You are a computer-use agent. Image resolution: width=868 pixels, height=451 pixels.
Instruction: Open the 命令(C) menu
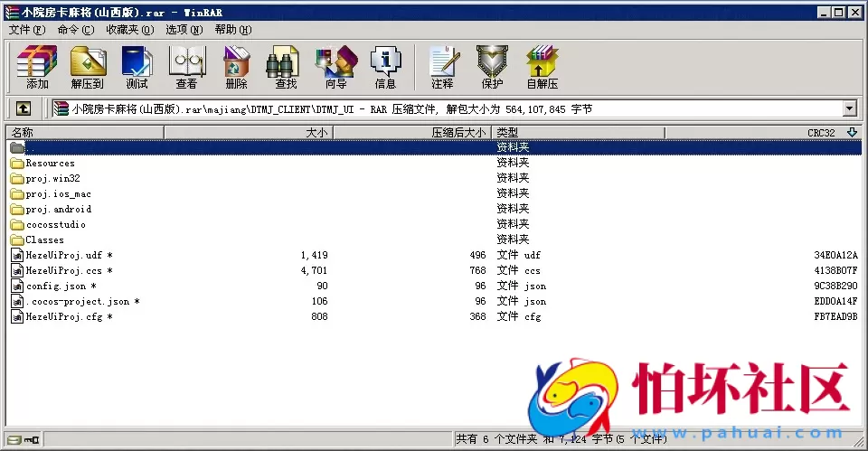point(76,29)
